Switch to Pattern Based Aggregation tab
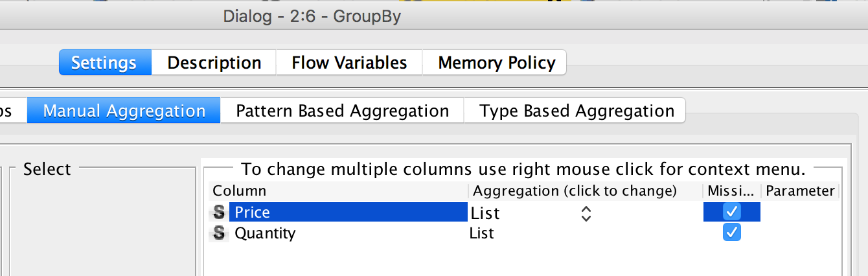This screenshot has height=276, width=868. [x=342, y=111]
